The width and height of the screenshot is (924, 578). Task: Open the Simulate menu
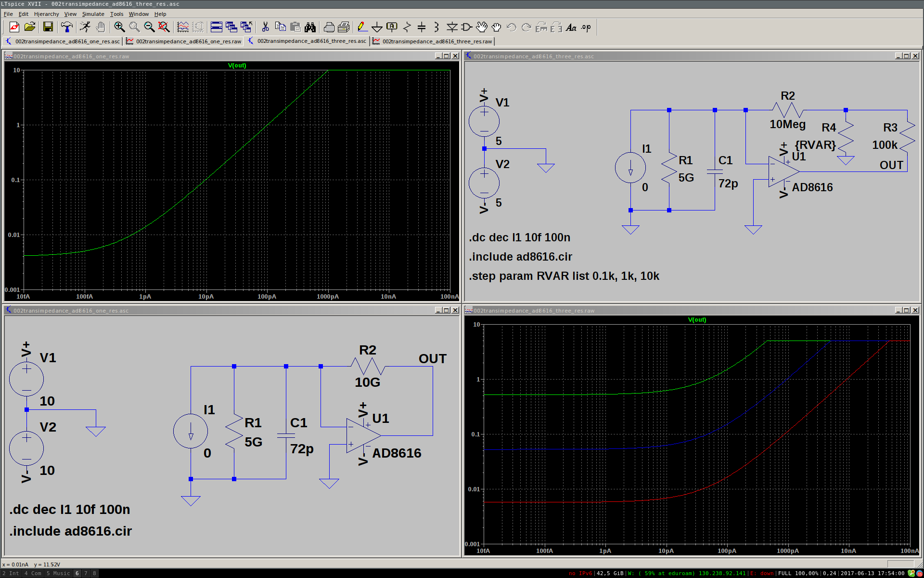(93, 14)
